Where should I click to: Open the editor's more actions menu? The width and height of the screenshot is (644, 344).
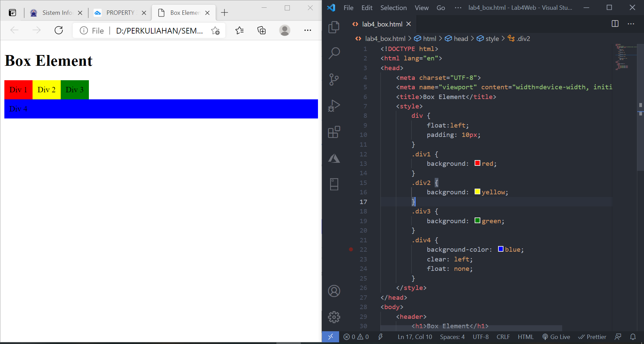click(631, 24)
